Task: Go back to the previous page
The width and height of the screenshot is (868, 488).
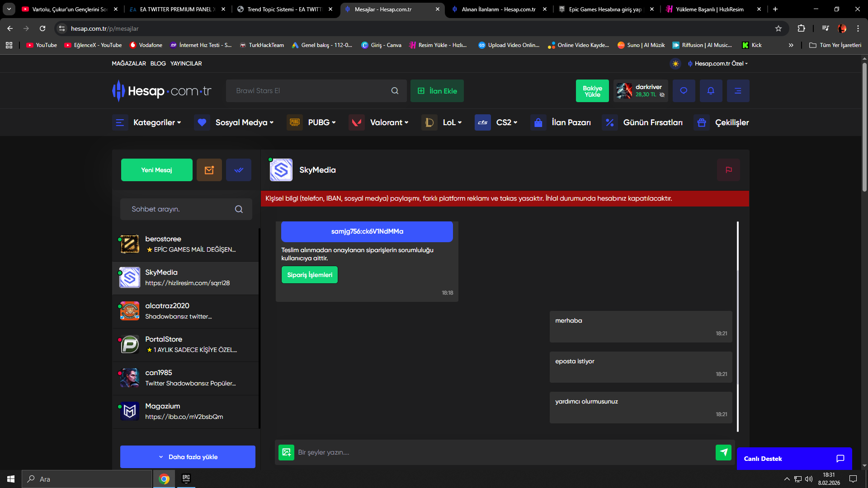Action: click(x=10, y=28)
